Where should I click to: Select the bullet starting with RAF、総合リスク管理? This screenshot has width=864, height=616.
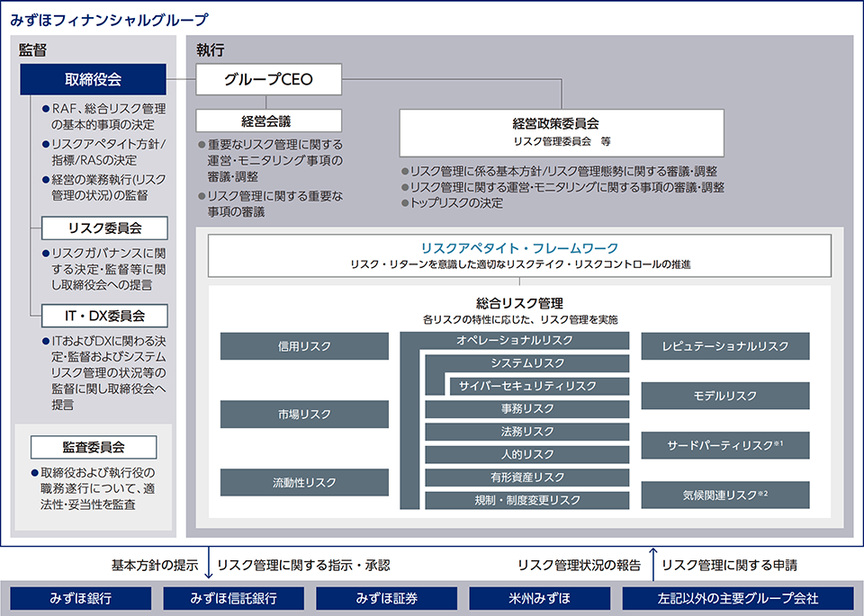pos(104,117)
